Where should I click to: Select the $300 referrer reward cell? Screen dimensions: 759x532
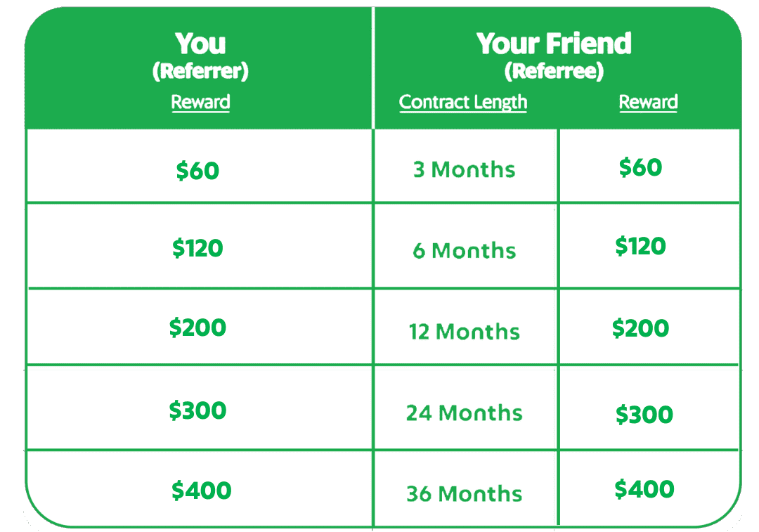point(197,411)
